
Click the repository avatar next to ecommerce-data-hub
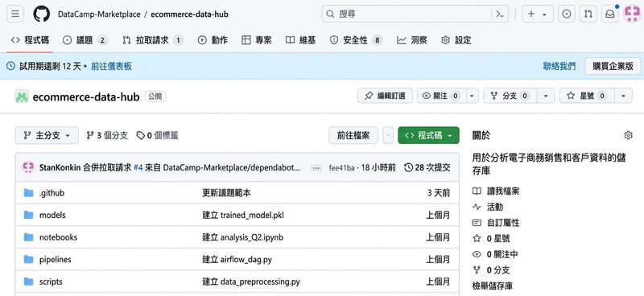click(22, 97)
